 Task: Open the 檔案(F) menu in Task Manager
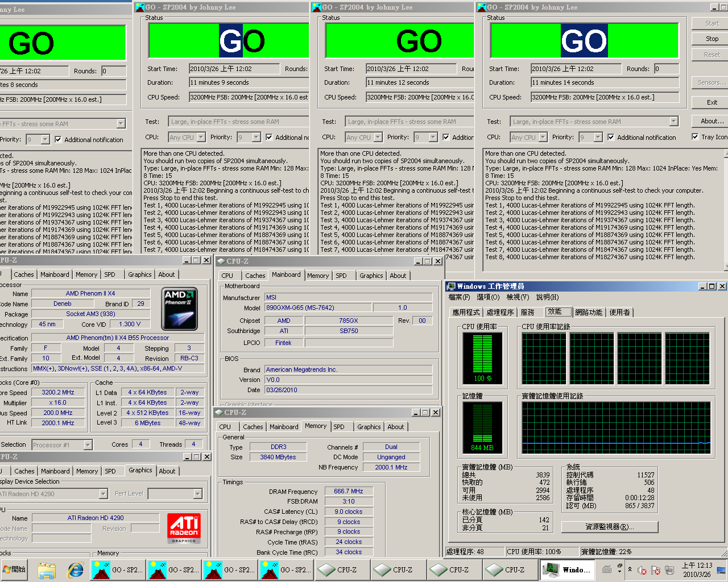pyautogui.click(x=459, y=297)
